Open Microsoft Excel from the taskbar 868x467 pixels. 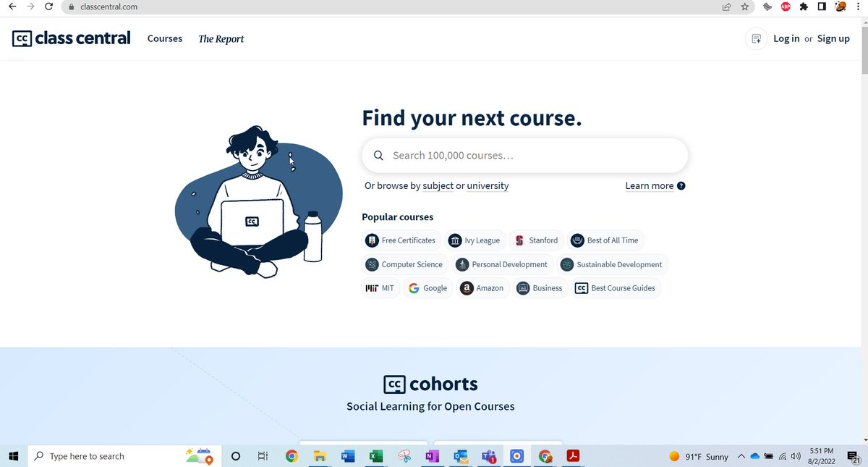[376, 456]
